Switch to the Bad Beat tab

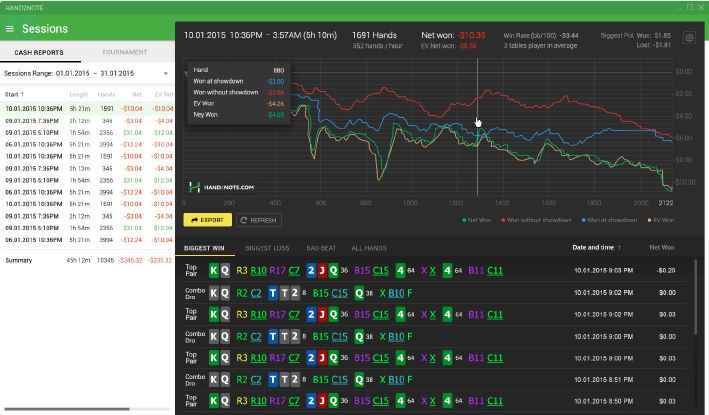pyautogui.click(x=320, y=247)
